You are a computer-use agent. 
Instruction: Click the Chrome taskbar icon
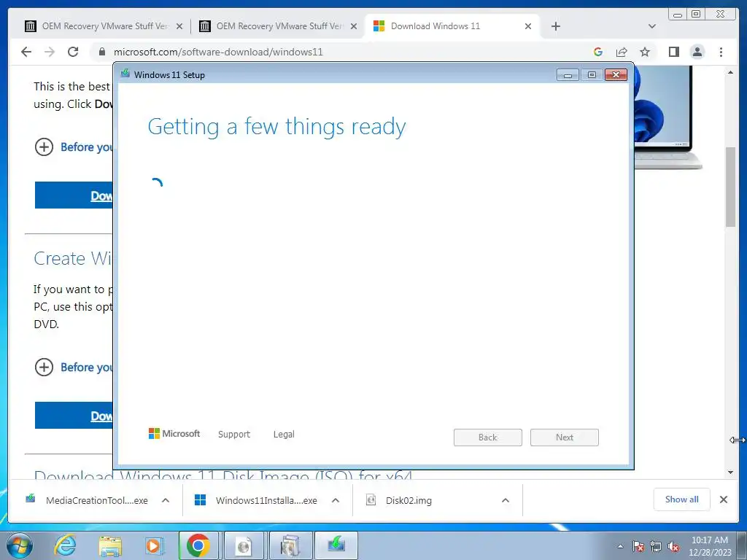[198, 545]
